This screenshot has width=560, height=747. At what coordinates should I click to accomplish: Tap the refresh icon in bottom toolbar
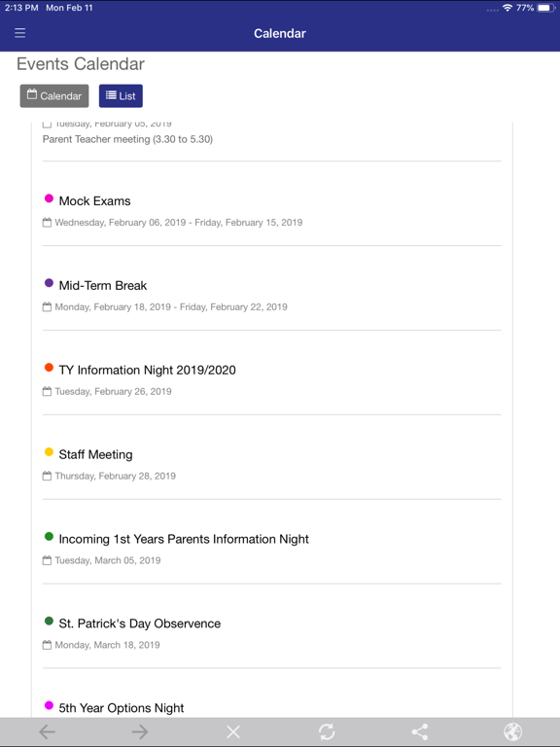tap(327, 731)
